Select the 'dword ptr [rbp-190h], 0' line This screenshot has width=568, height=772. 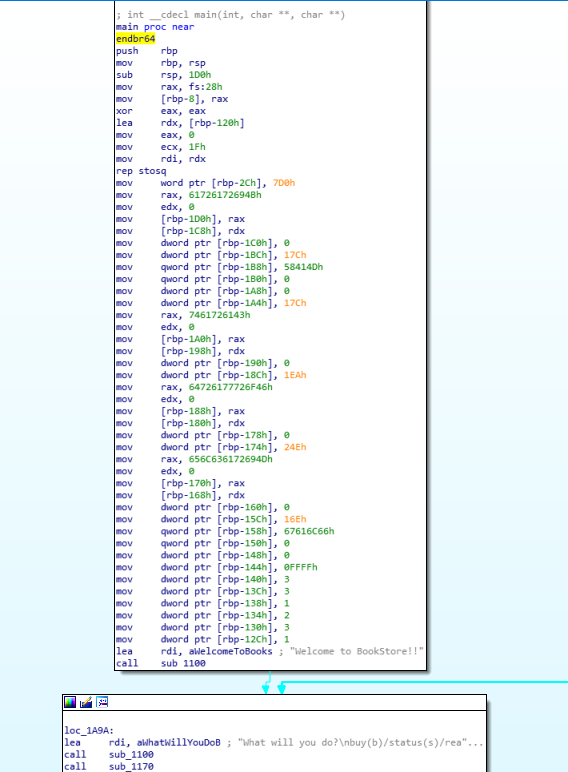click(x=203, y=363)
